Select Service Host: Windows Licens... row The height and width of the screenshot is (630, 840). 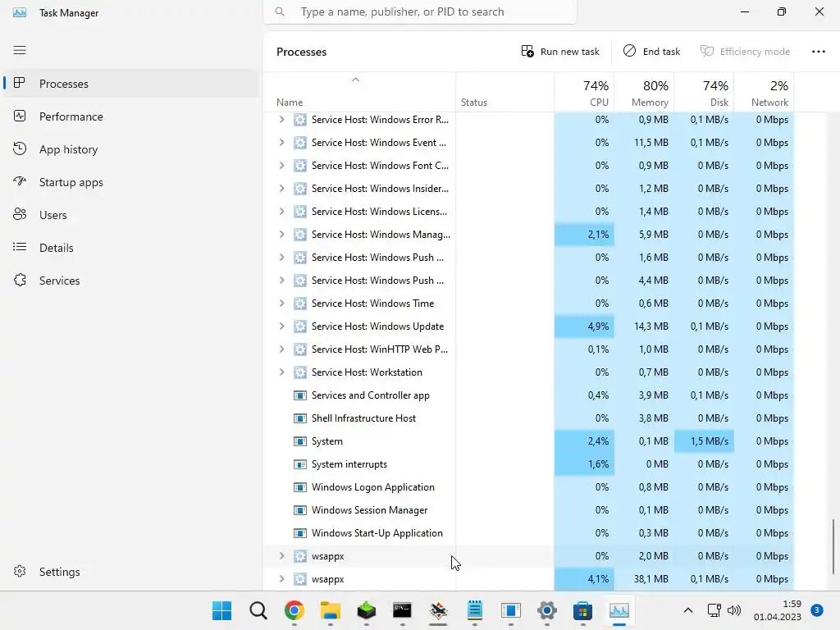click(x=529, y=212)
